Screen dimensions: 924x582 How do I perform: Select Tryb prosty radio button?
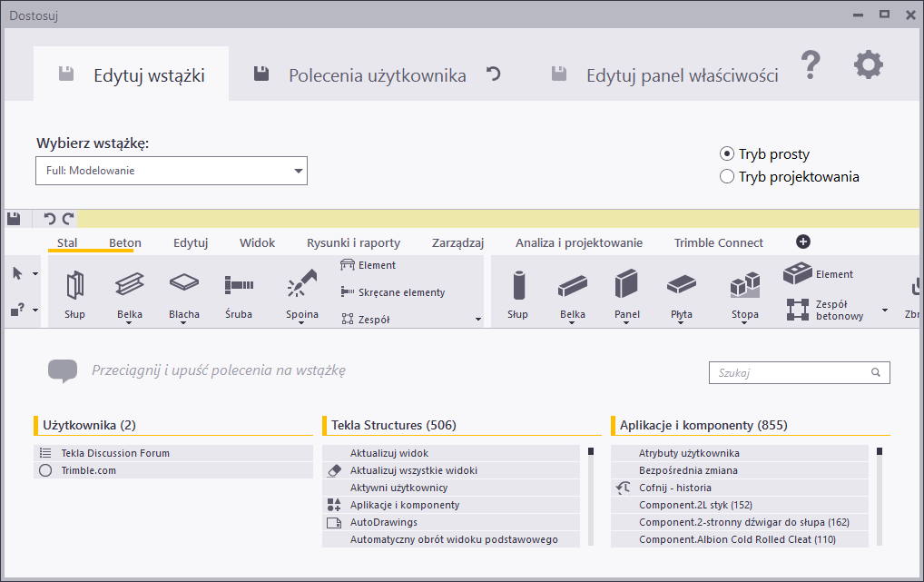(727, 153)
